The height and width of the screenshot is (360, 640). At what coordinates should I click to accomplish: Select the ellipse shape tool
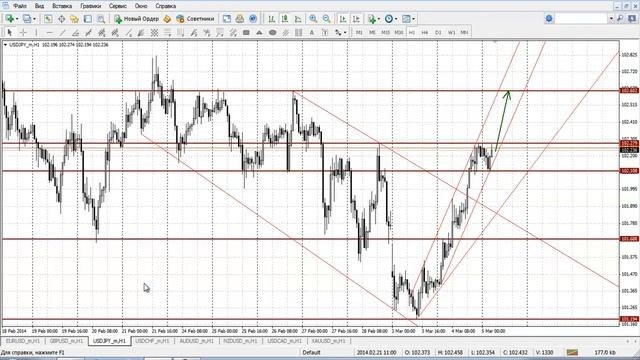pyautogui.click(x=273, y=32)
